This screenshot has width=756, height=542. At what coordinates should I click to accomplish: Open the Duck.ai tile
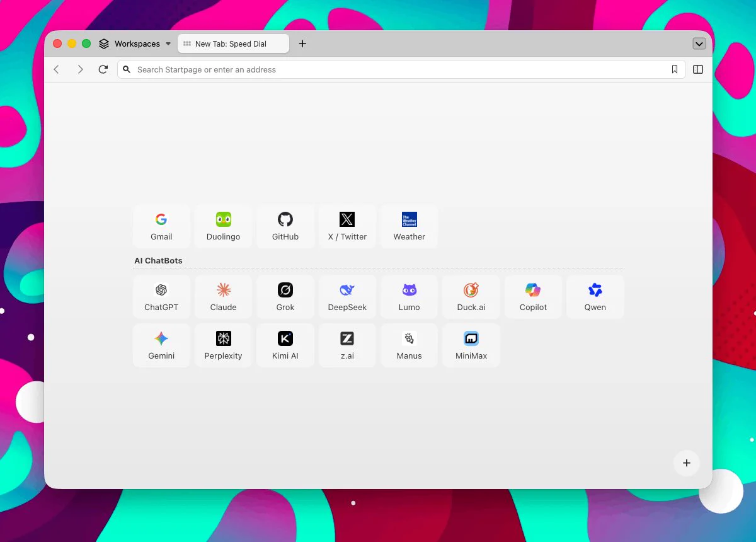(x=471, y=297)
